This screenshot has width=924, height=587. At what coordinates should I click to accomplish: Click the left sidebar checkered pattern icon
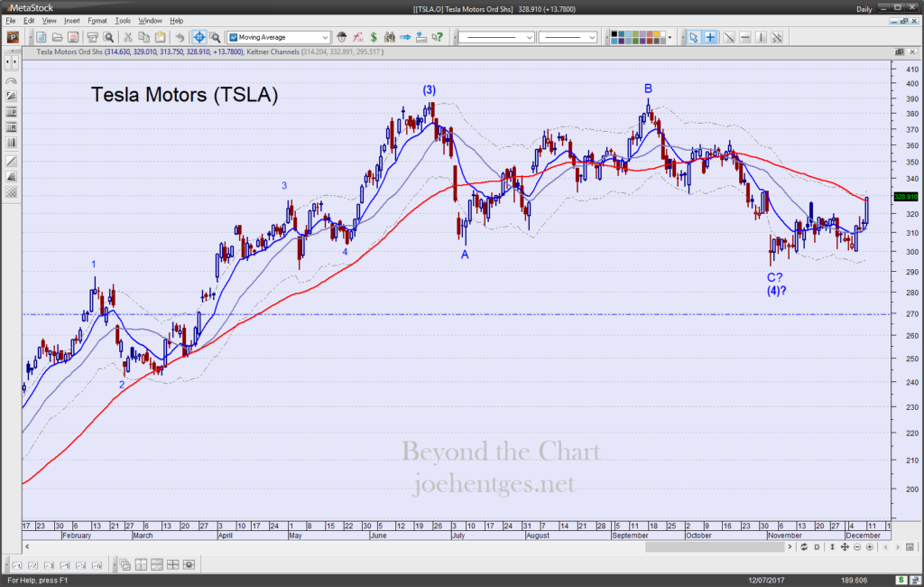tap(11, 192)
